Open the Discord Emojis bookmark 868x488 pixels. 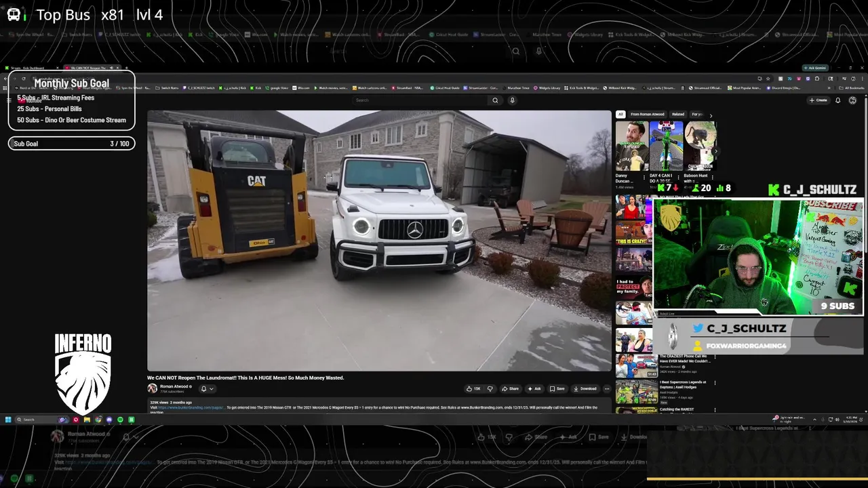point(783,87)
